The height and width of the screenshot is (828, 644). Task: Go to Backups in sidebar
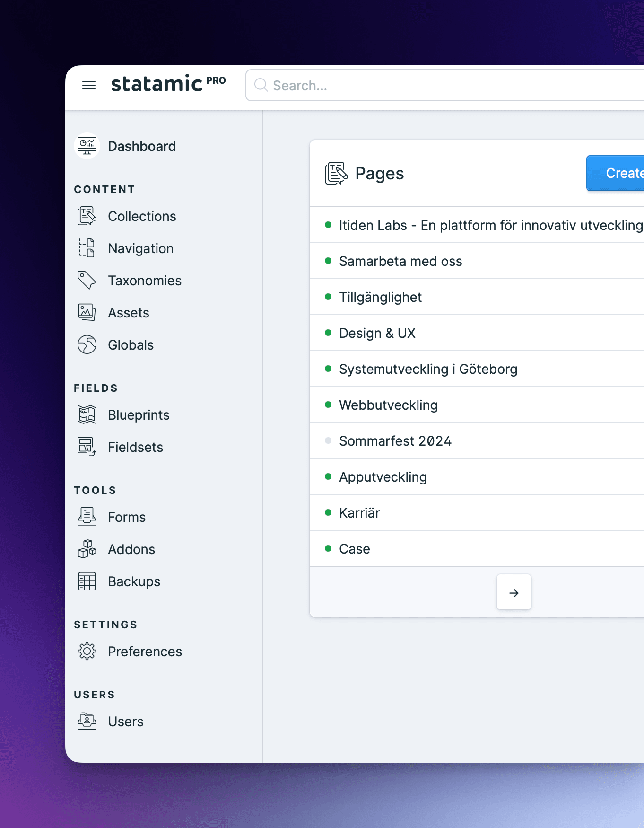click(x=134, y=581)
